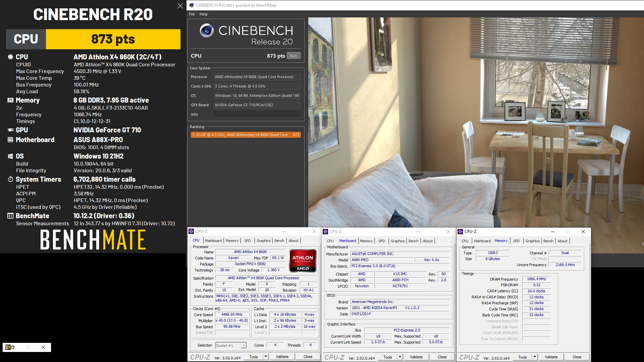Image resolution: width=644 pixels, height=362 pixels.
Task: Switch to Memory tab in first CPU-Z window
Action: pyautogui.click(x=232, y=241)
